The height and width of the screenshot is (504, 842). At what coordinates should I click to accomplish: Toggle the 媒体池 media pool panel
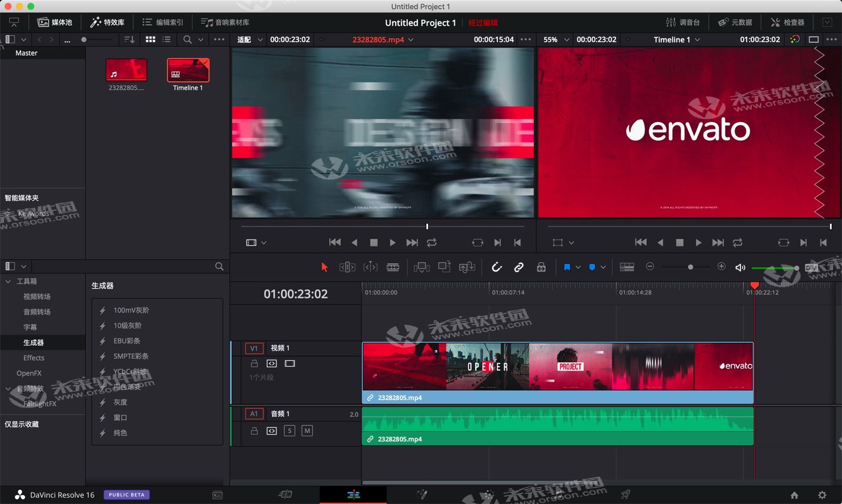(x=55, y=22)
